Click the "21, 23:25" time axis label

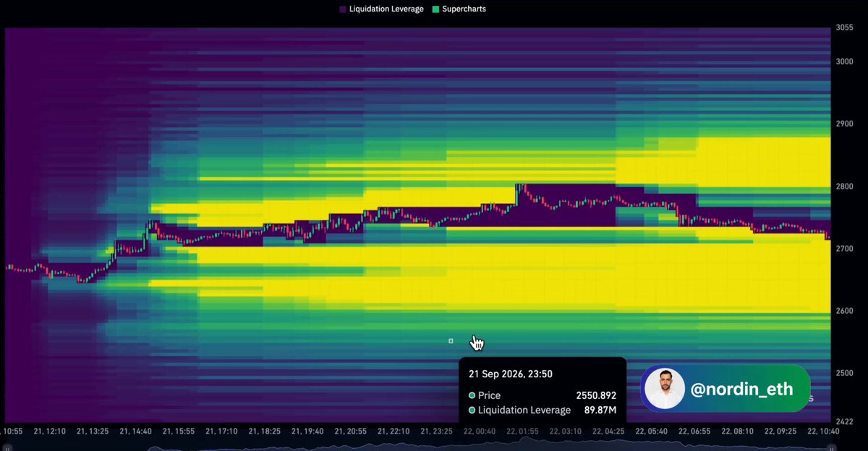tap(436, 431)
